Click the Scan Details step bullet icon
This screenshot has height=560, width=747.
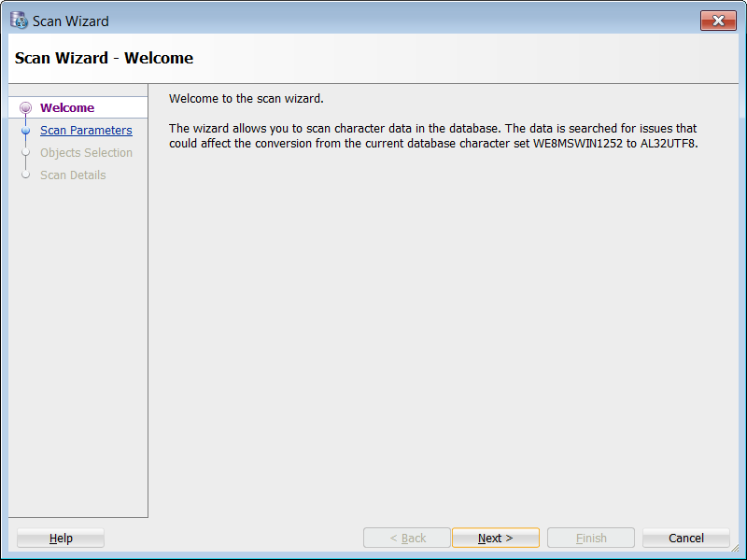[x=25, y=175]
